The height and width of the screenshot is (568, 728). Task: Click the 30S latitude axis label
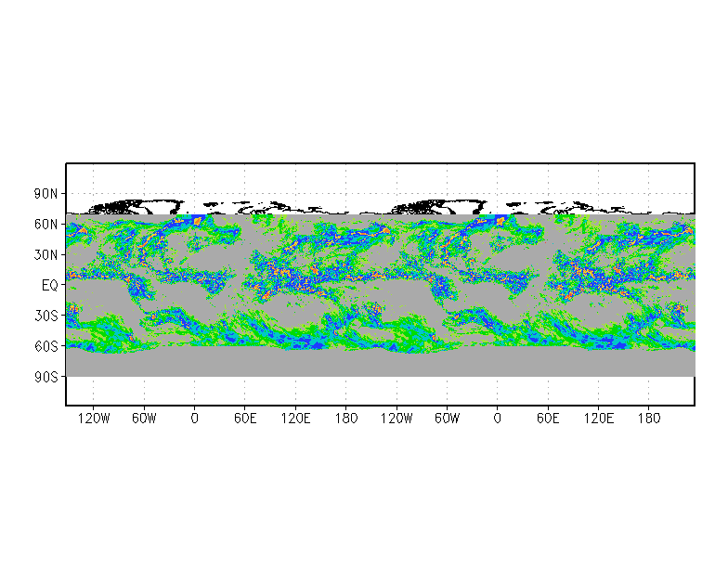[46, 316]
